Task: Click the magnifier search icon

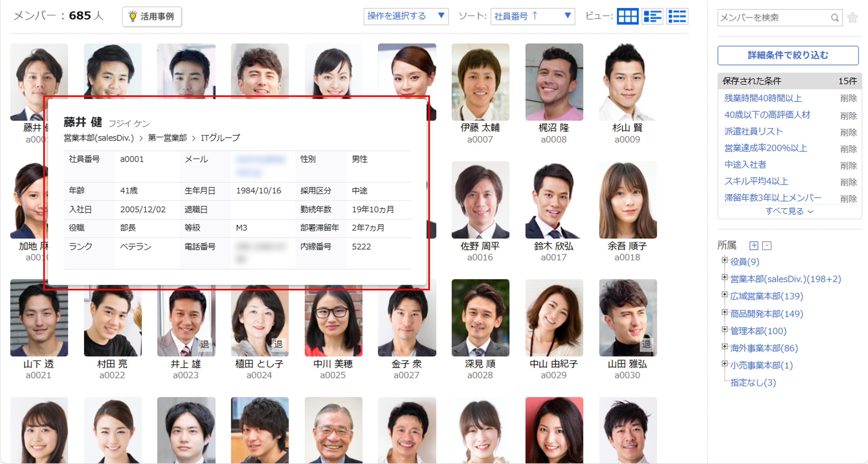Action: tap(834, 18)
